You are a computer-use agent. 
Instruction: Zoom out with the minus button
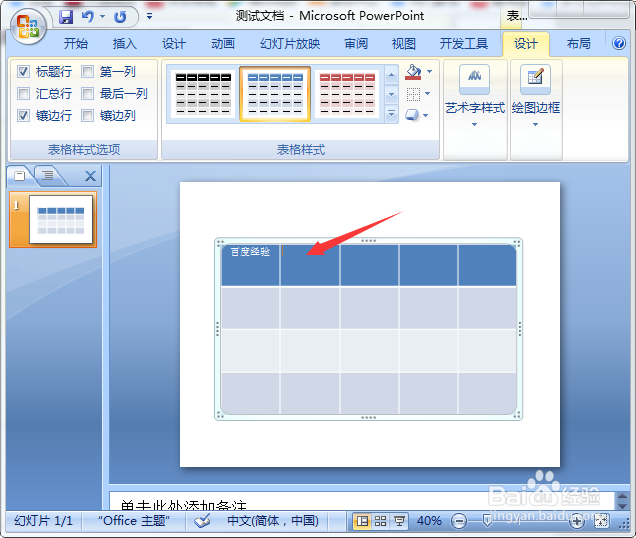coord(459,521)
